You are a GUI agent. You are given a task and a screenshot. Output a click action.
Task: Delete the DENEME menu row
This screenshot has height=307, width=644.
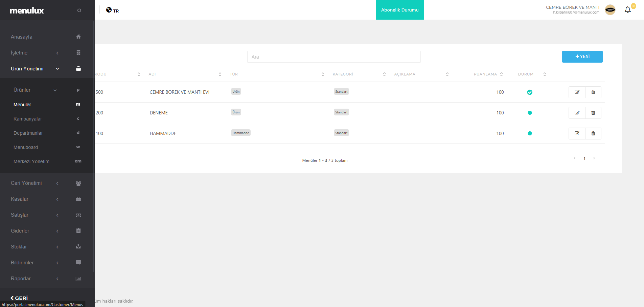pos(593,113)
